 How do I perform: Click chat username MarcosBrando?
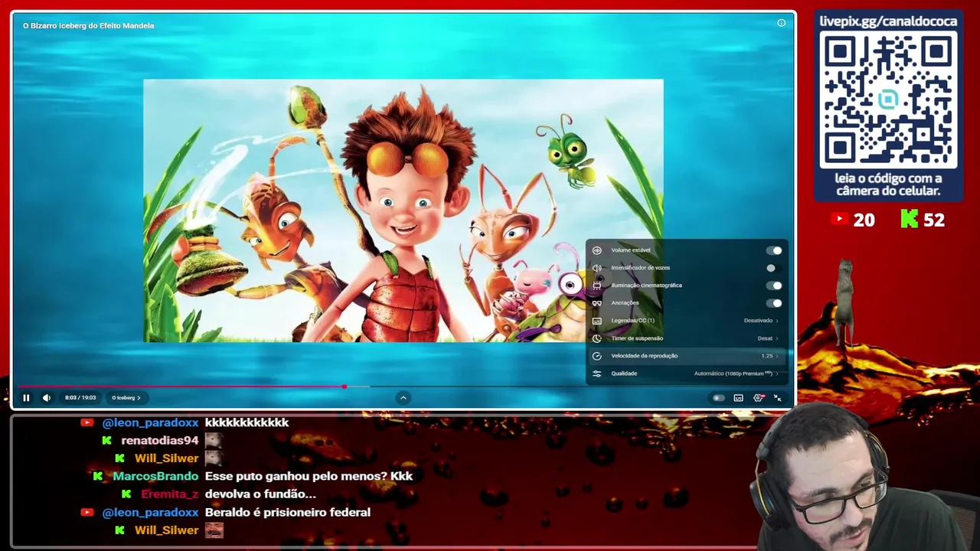pyautogui.click(x=155, y=476)
